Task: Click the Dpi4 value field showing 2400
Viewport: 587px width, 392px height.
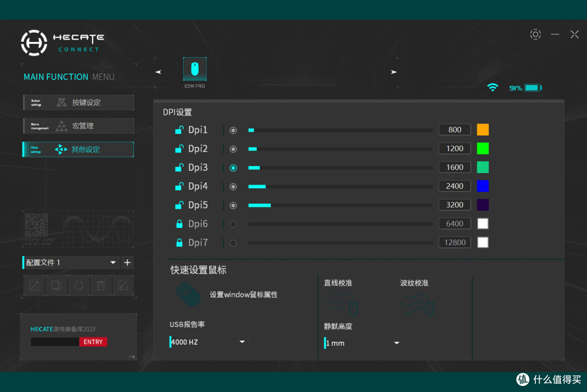Action: point(454,186)
